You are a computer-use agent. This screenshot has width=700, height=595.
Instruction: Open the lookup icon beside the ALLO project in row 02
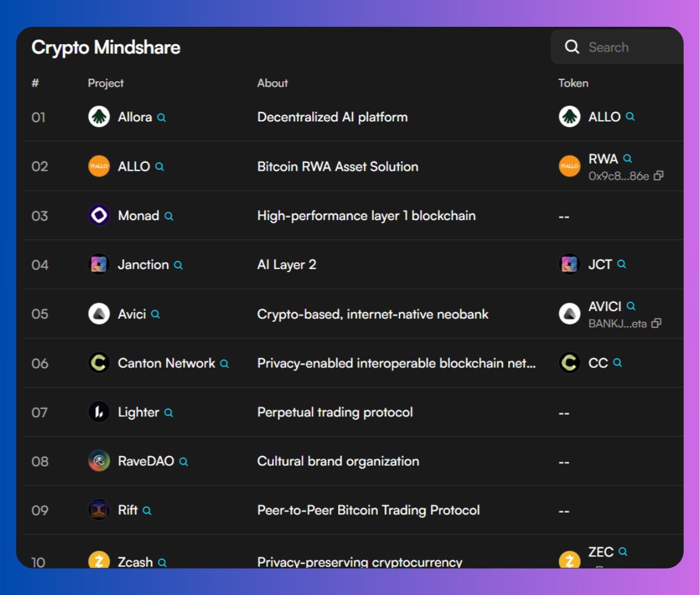point(159,167)
